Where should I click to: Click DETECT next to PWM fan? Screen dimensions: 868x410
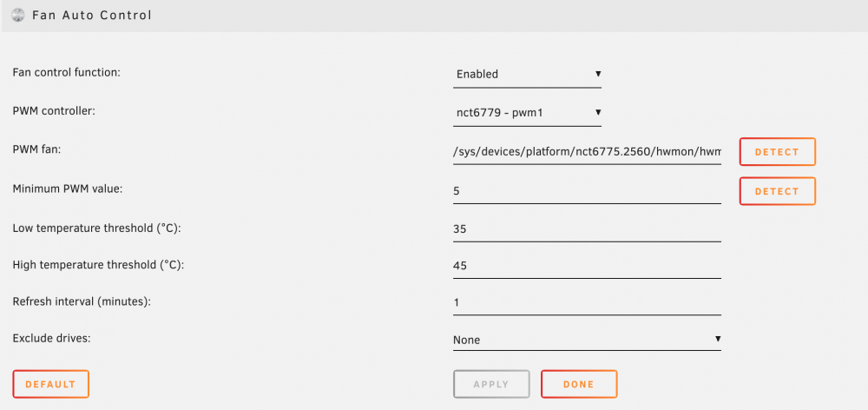(777, 152)
